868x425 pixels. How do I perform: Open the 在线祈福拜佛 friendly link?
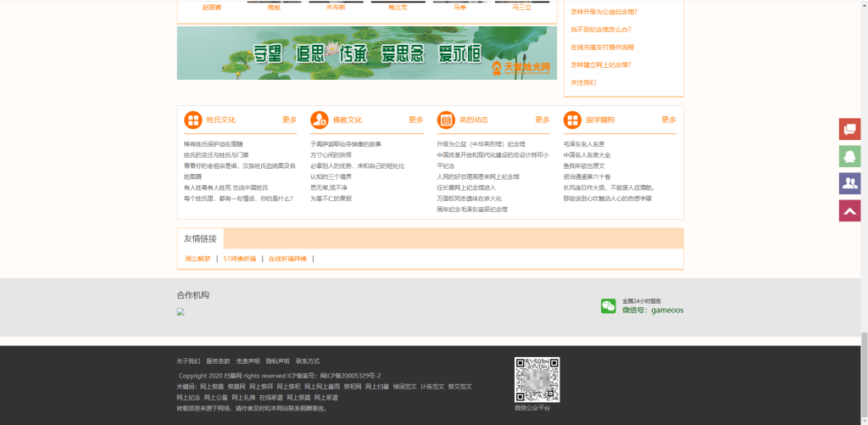tap(287, 259)
